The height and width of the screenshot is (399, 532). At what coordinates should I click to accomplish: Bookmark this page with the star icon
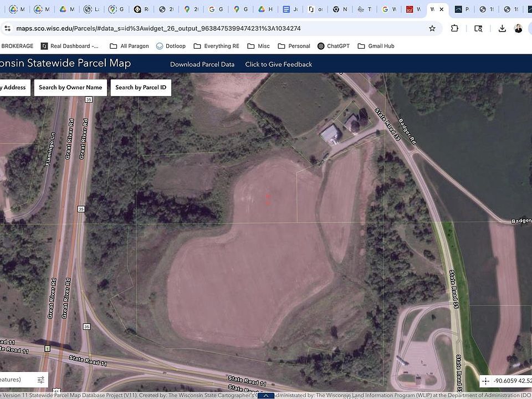[x=432, y=28]
